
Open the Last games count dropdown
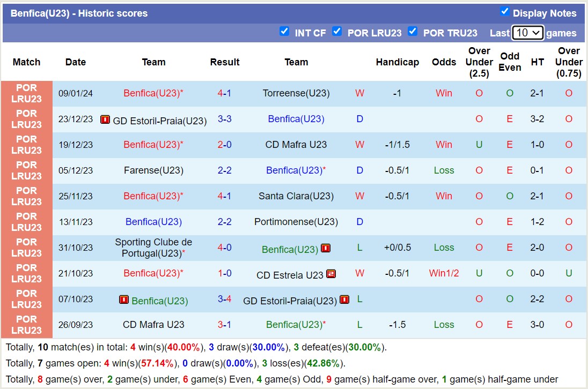coord(528,33)
